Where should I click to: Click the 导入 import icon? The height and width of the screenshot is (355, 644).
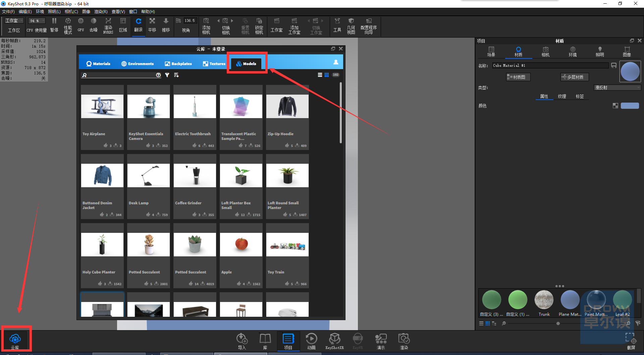point(242,341)
